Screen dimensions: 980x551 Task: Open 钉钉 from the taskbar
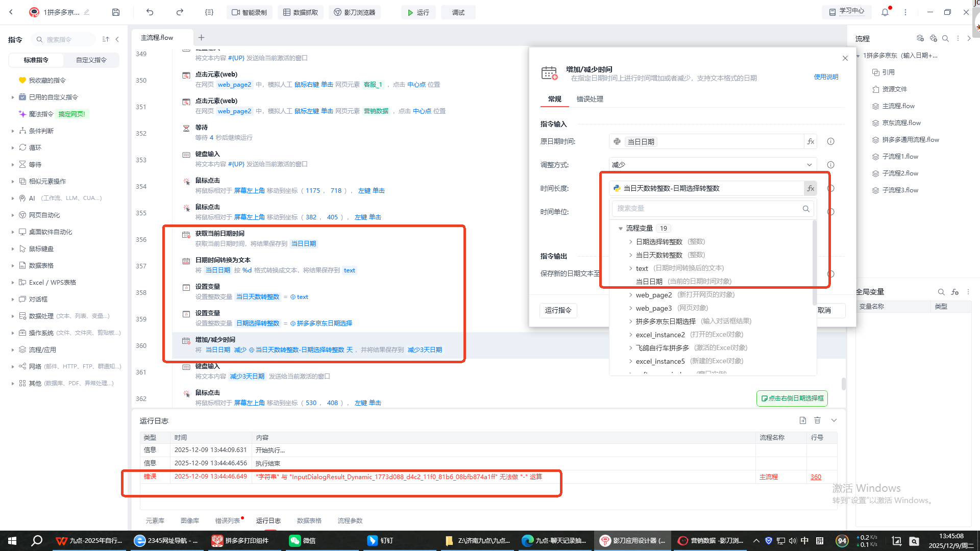coord(380,541)
